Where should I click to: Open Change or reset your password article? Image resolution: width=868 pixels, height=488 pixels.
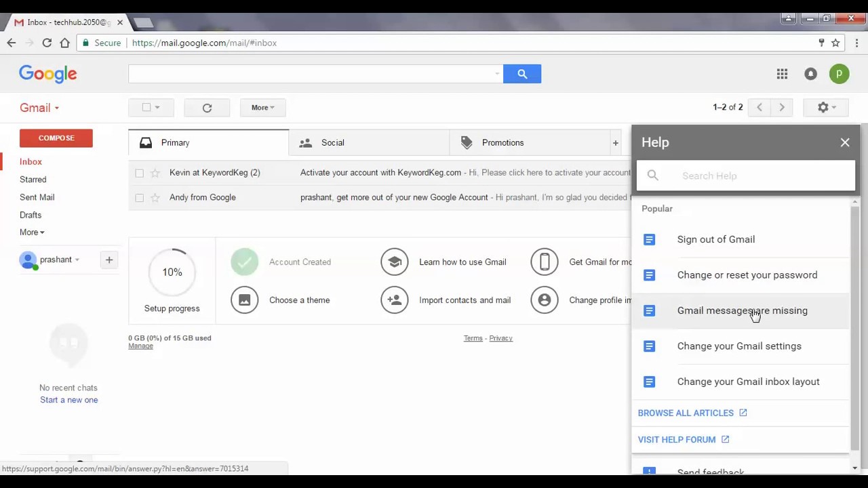741,275
